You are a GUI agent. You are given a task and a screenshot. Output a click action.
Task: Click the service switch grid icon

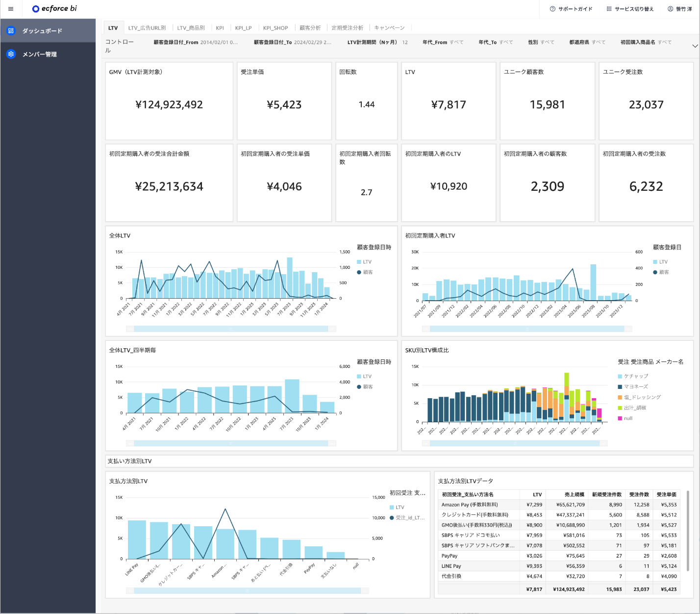pyautogui.click(x=609, y=9)
